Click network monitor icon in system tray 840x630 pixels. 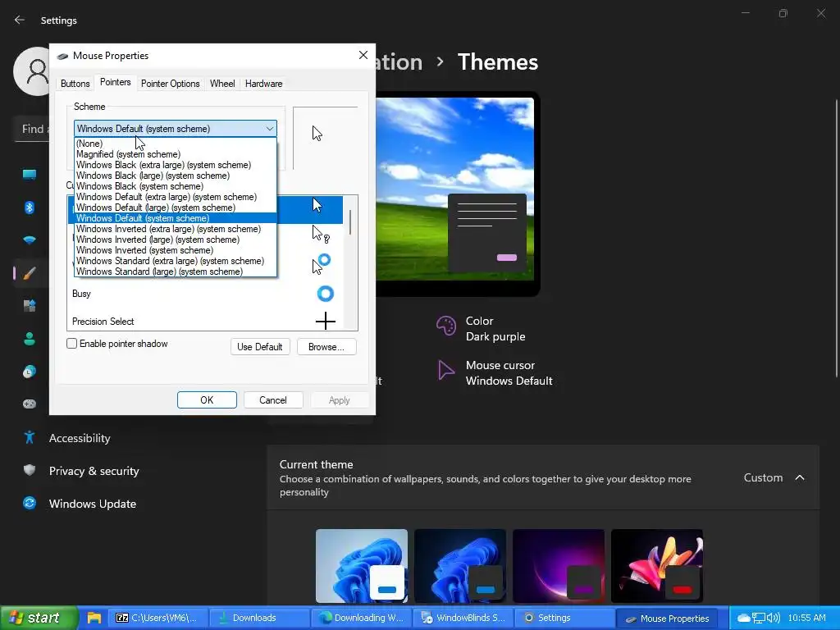[x=759, y=618]
